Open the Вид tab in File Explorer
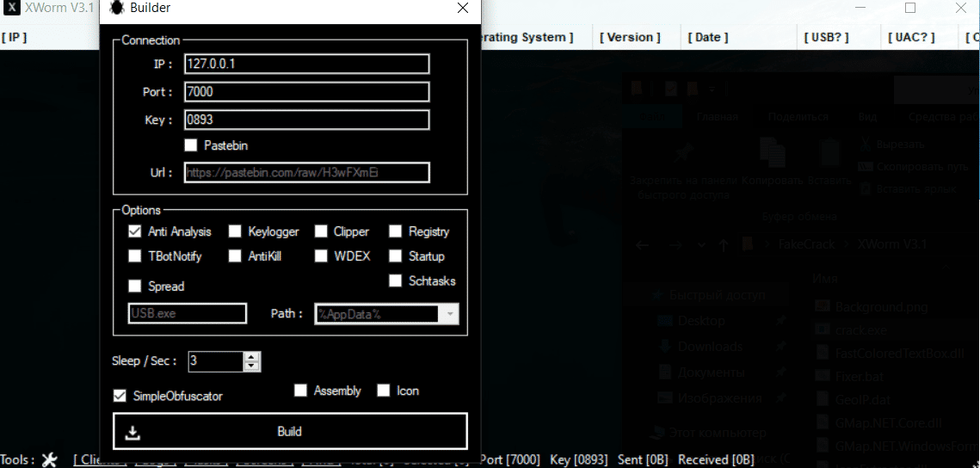 click(867, 117)
